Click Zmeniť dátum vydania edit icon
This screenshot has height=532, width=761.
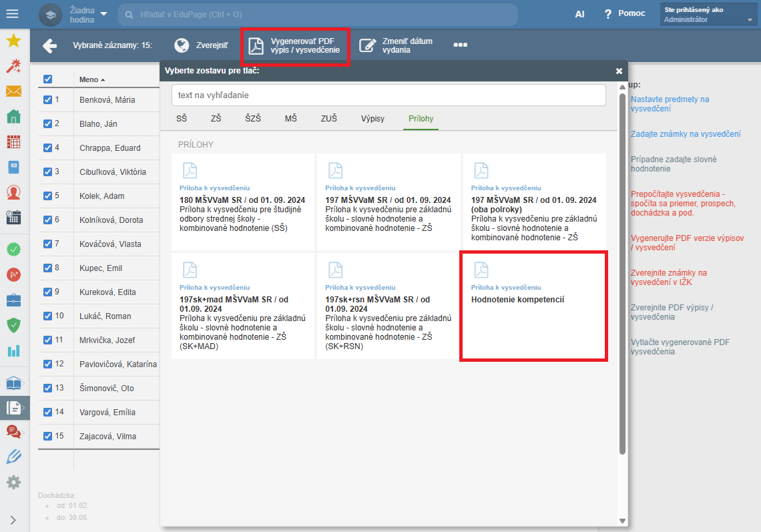tap(367, 45)
